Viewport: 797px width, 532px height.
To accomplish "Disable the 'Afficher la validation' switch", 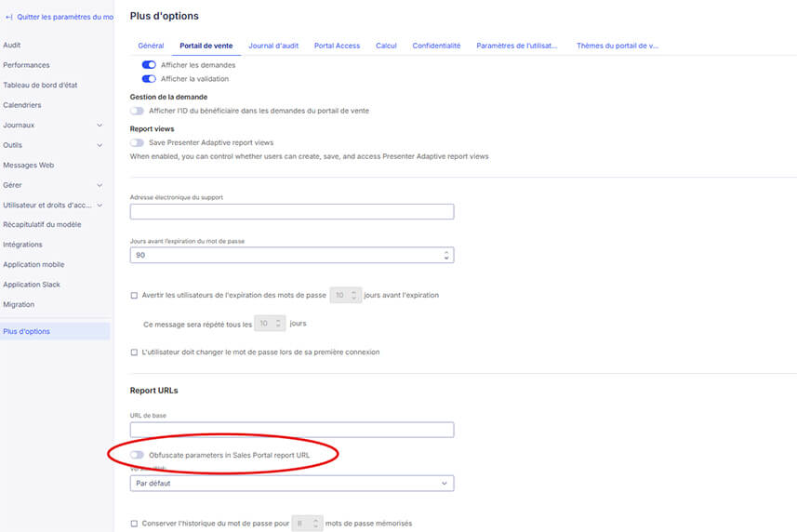I will (x=148, y=79).
